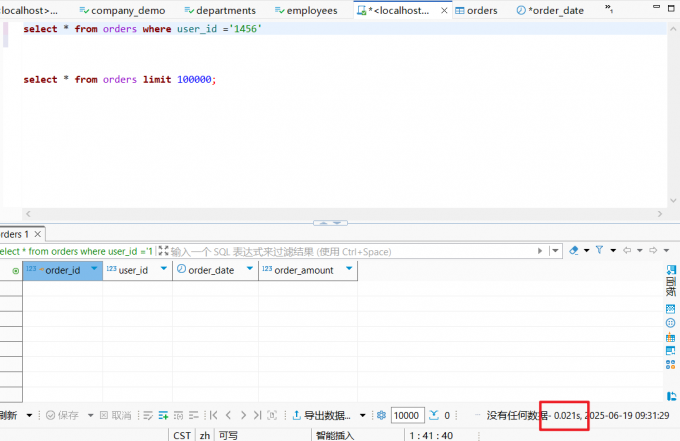Close the orders 1 result tab

38,234
